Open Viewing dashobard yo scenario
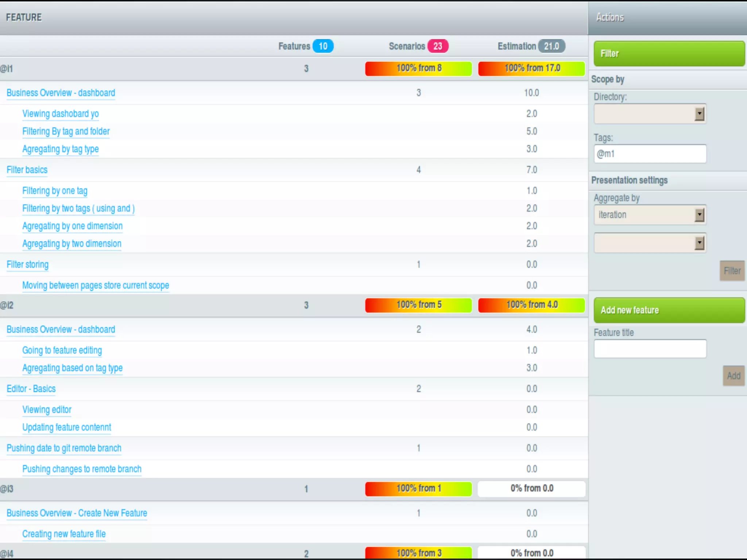The width and height of the screenshot is (747, 560). (x=61, y=114)
